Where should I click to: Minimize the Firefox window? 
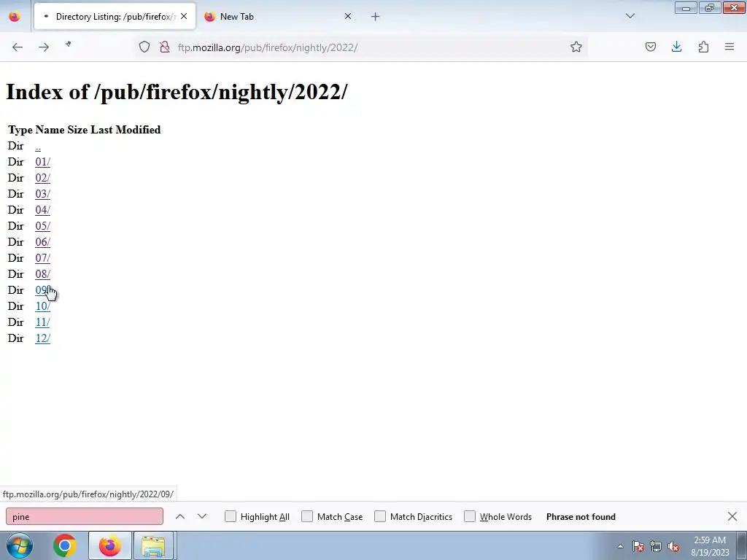pyautogui.click(x=686, y=8)
